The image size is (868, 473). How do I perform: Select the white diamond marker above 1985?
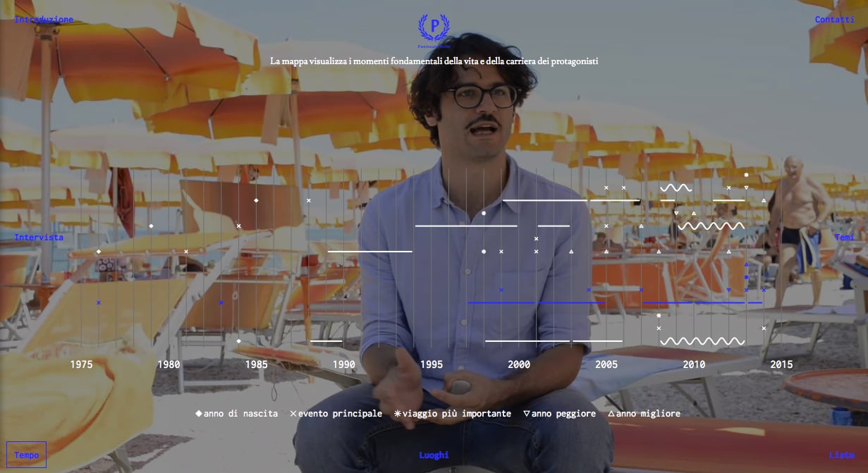pos(256,200)
